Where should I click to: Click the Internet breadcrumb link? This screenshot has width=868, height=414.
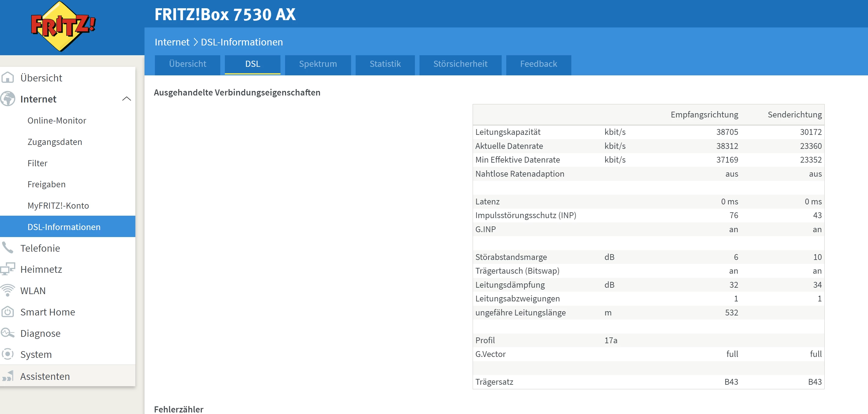(x=172, y=42)
